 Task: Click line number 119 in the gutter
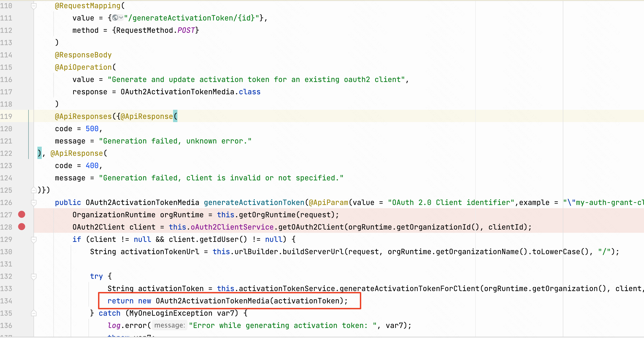pyautogui.click(x=6, y=116)
